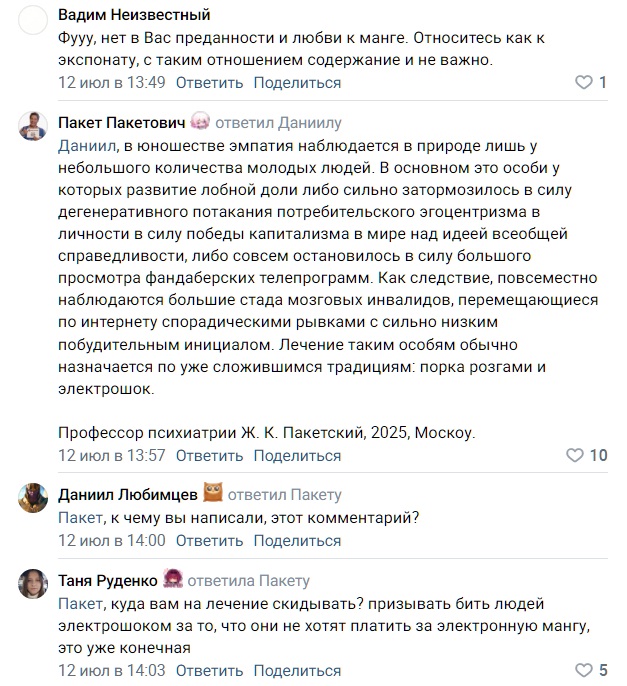Click the owl status icon by Даниил Любимцев
This screenshot has width=627, height=686.
(213, 493)
